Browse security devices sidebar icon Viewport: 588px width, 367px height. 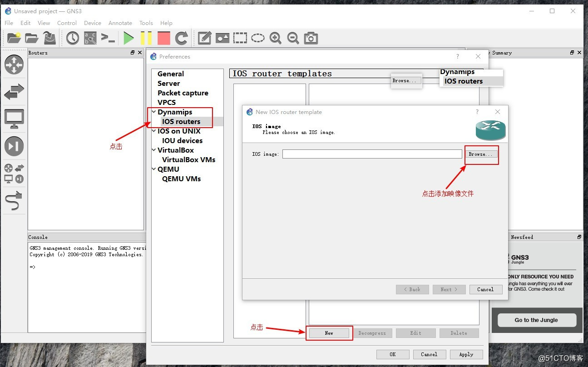[x=14, y=146]
